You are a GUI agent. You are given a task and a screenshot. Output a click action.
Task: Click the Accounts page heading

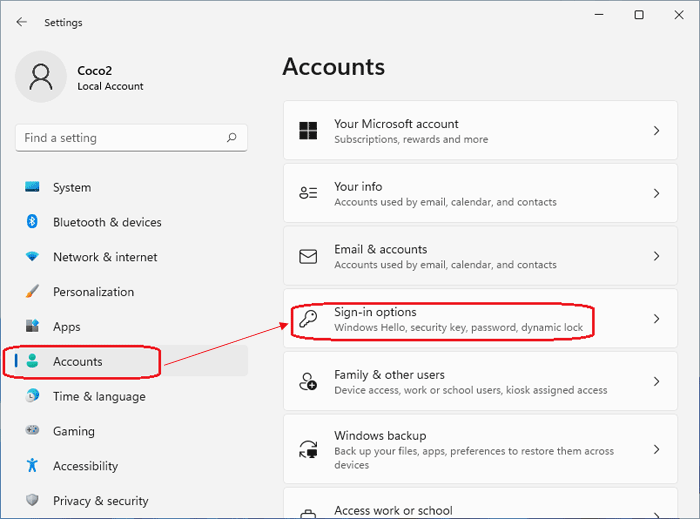333,66
